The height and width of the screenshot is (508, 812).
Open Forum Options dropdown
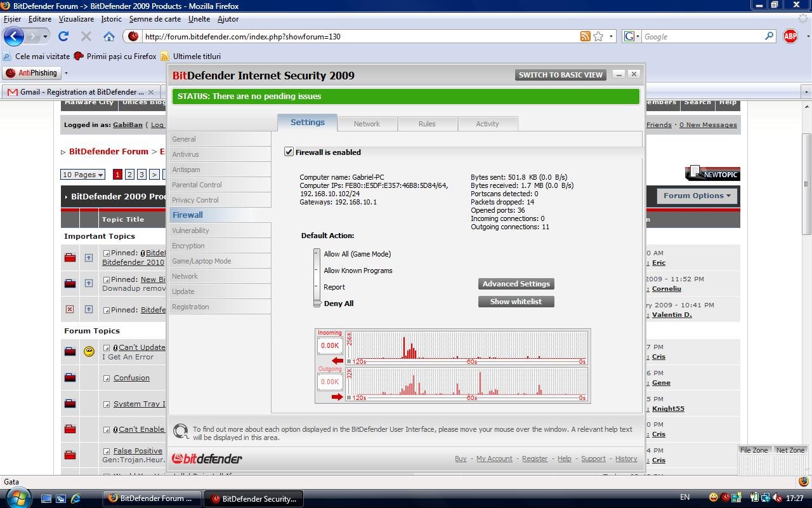coord(697,196)
